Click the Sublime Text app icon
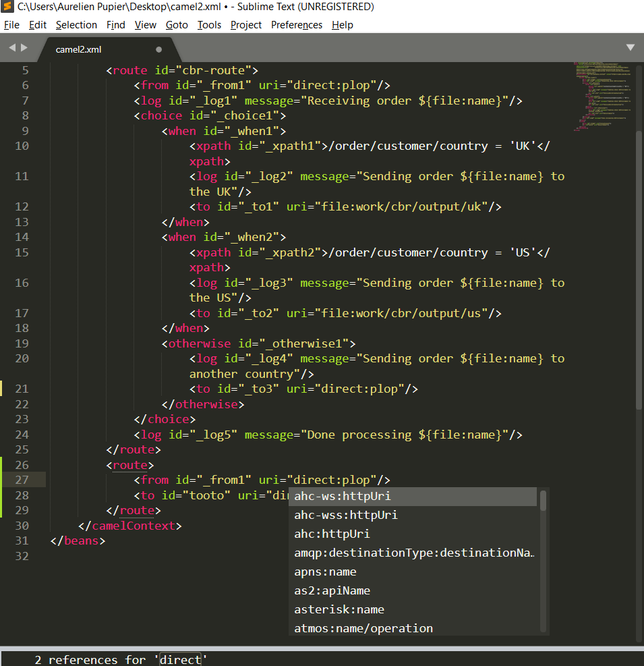Viewport: 644px width, 666px height. point(7,7)
